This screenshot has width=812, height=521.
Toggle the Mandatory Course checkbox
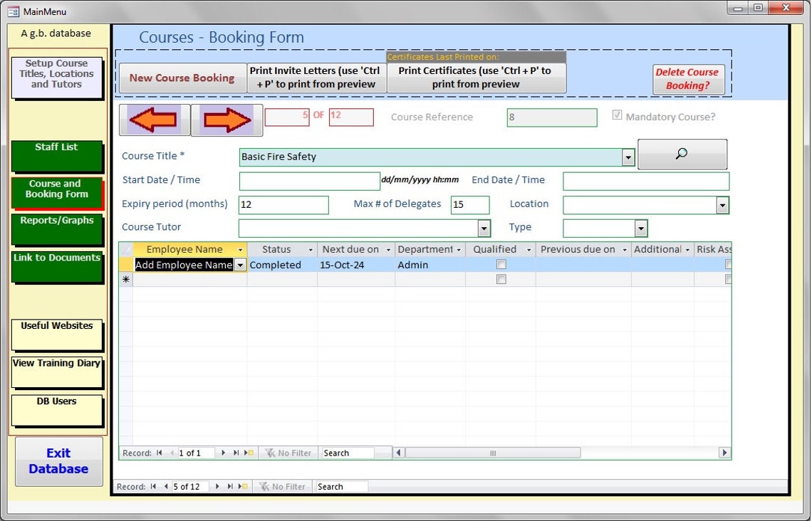click(617, 114)
